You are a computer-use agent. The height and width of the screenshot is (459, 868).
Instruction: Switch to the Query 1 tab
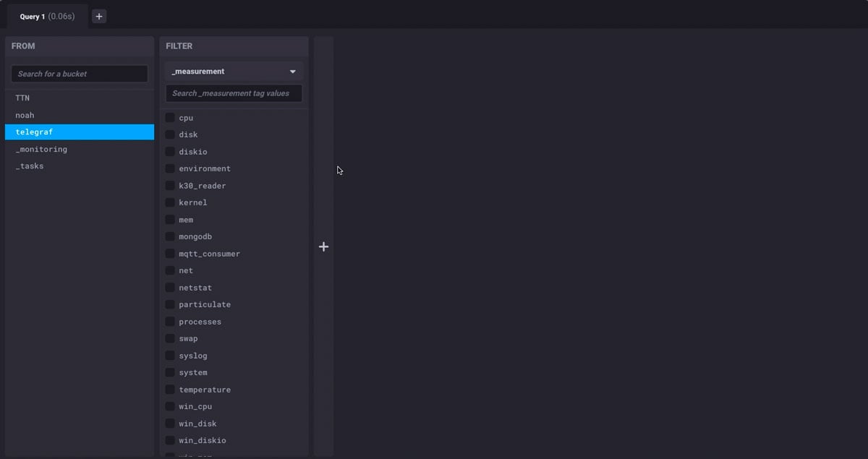click(47, 16)
